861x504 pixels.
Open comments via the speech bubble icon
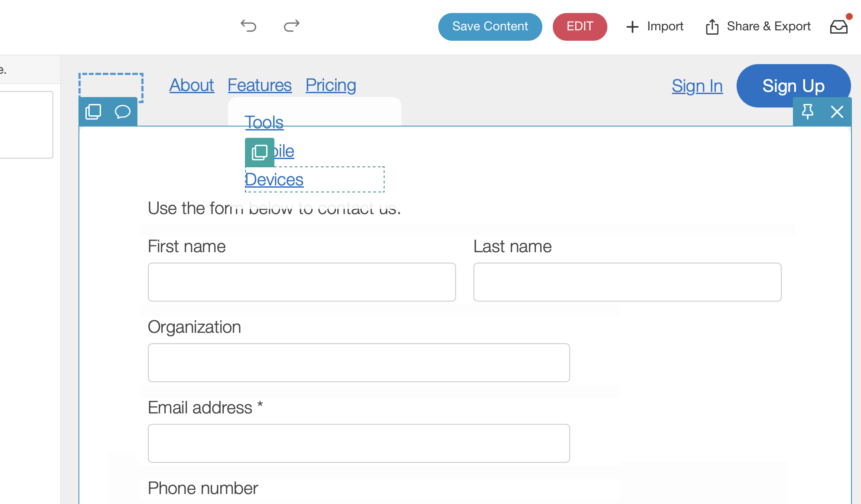(123, 111)
